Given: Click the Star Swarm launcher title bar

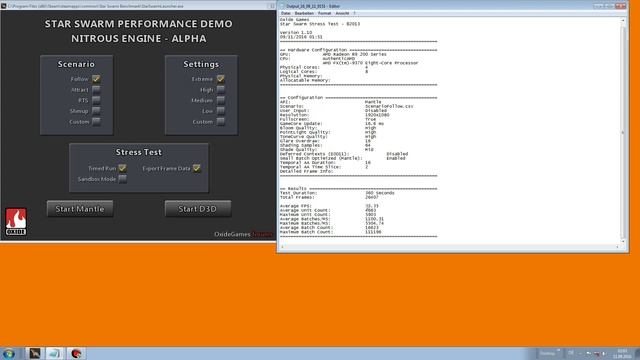Looking at the screenshot, I should (137, 6).
